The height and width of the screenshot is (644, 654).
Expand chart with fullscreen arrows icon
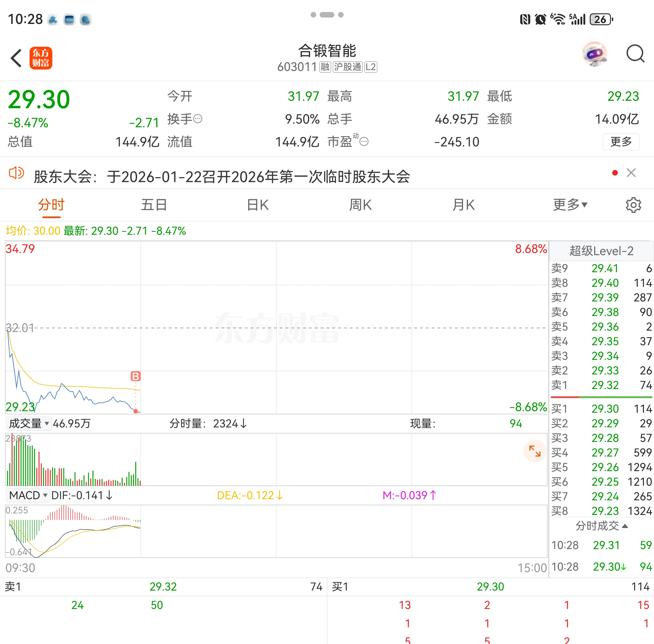click(x=535, y=451)
